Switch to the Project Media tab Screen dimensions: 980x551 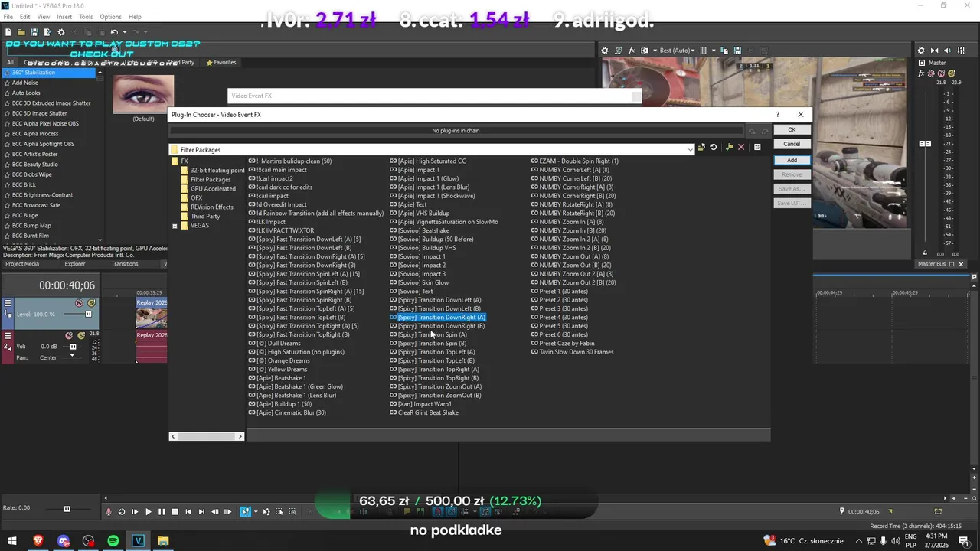(x=22, y=264)
